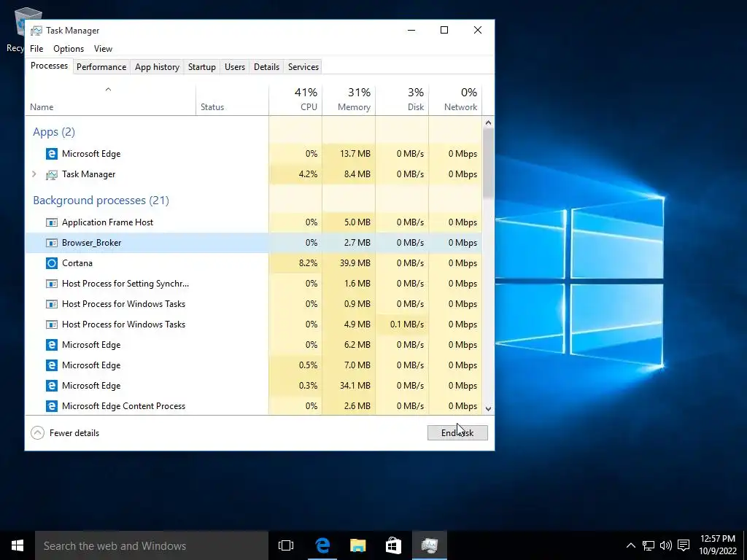Click the Host Process for Setting Synchr... icon

pos(52,284)
